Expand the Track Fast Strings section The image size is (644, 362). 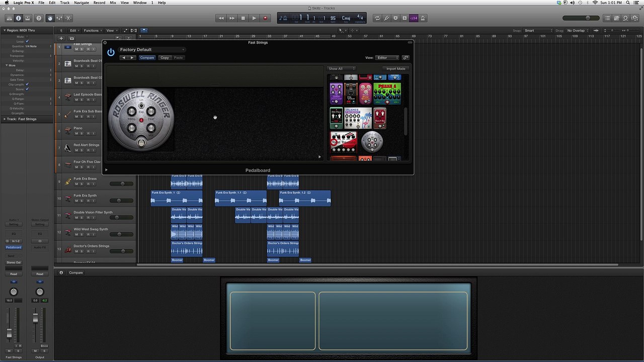coord(4,119)
